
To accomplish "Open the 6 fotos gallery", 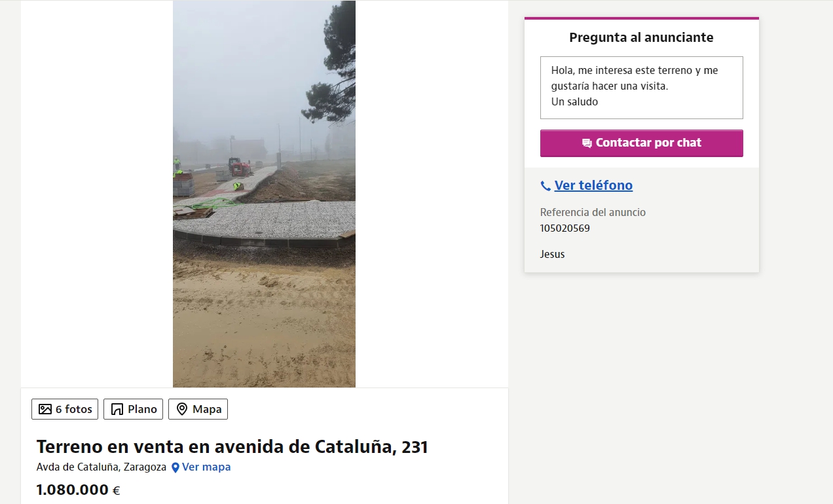I will coord(65,409).
